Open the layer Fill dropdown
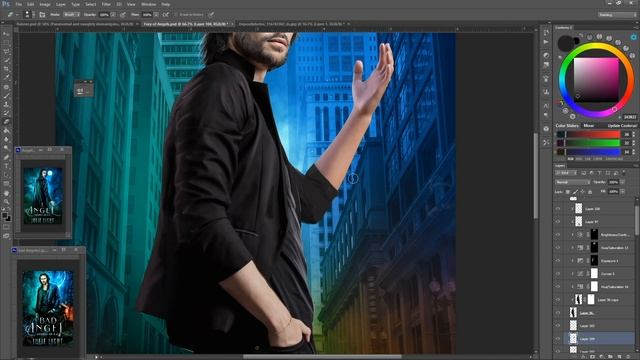This screenshot has width=640, height=360. tap(622, 191)
